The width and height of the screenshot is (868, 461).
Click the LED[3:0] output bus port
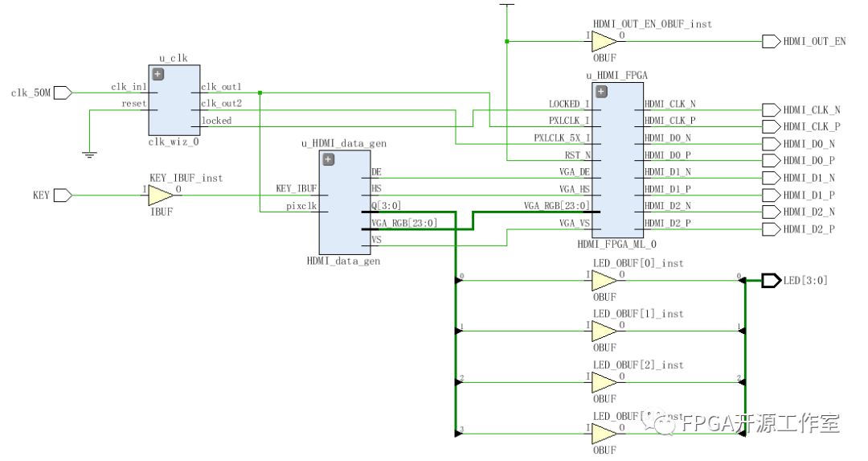771,280
